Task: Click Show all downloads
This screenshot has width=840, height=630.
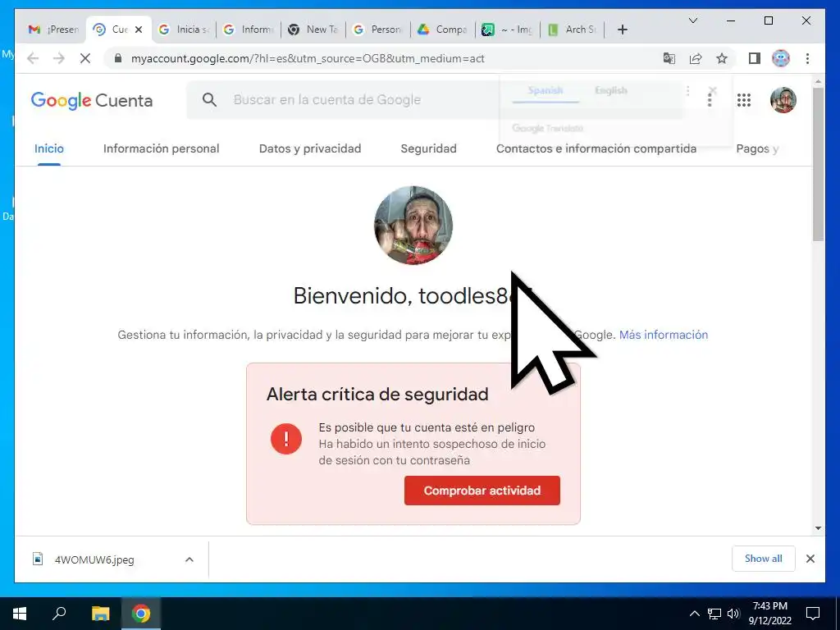Action: [764, 559]
